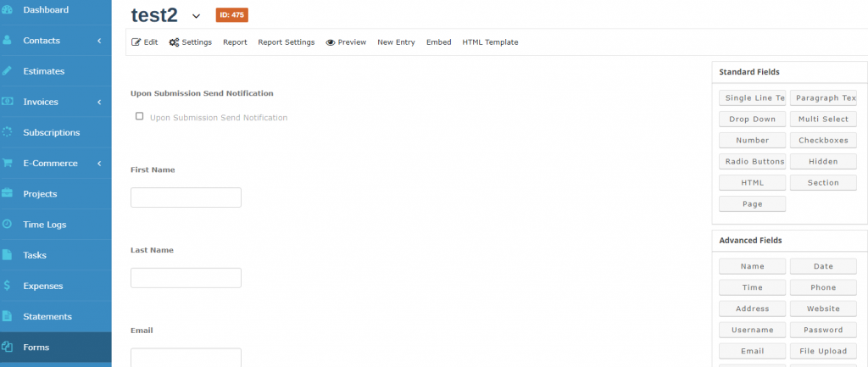Viewport: 868px width, 367px height.
Task: Click the Time Logs clock icon
Action: pyautogui.click(x=7, y=225)
